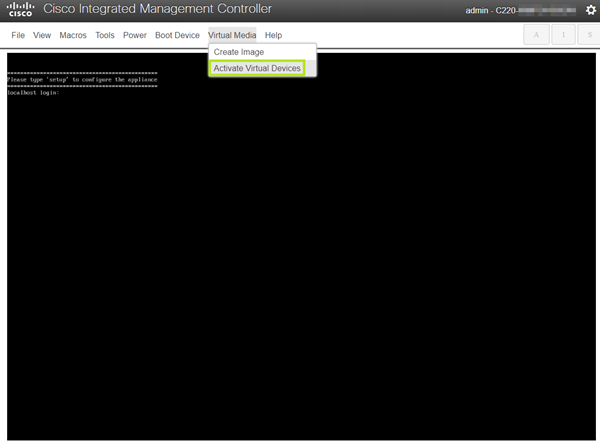The height and width of the screenshot is (442, 600).
Task: Open the settings gear icon
Action: tap(591, 10)
